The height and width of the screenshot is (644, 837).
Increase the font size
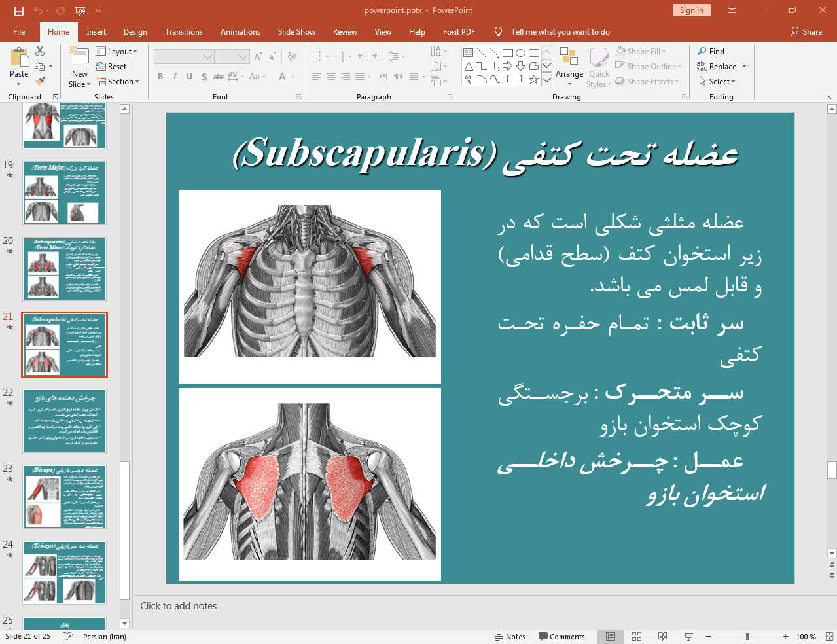[258, 57]
